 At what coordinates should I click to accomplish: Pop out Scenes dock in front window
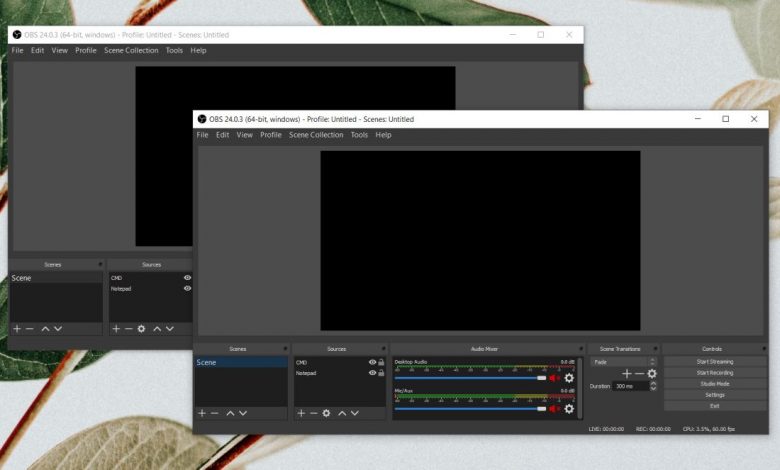285,349
